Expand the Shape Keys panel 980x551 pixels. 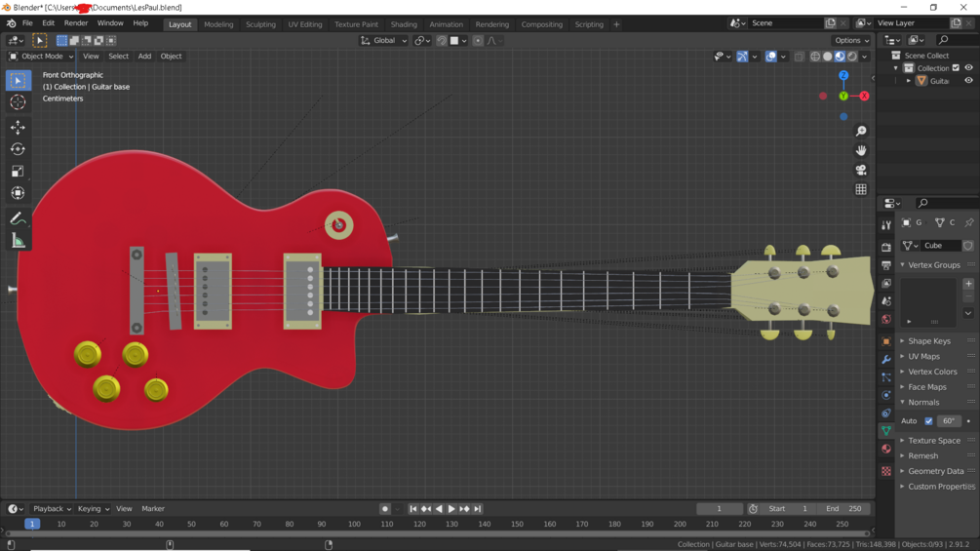(928, 341)
